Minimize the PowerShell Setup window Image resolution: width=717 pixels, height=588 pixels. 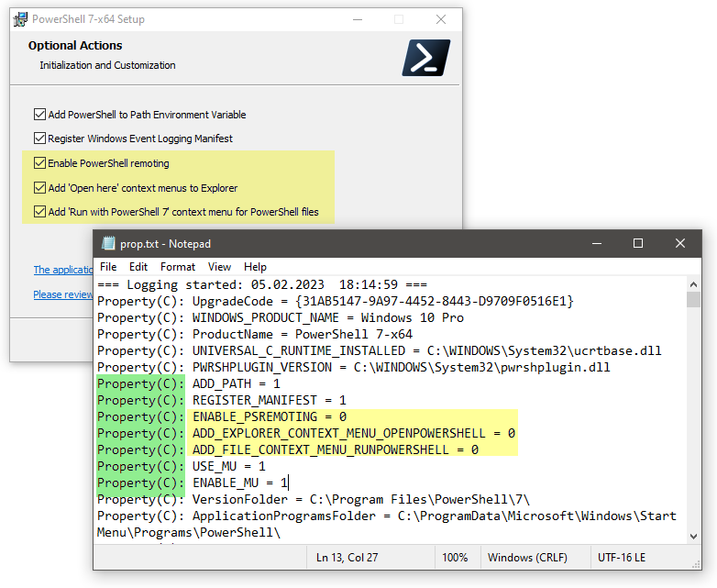(x=358, y=19)
